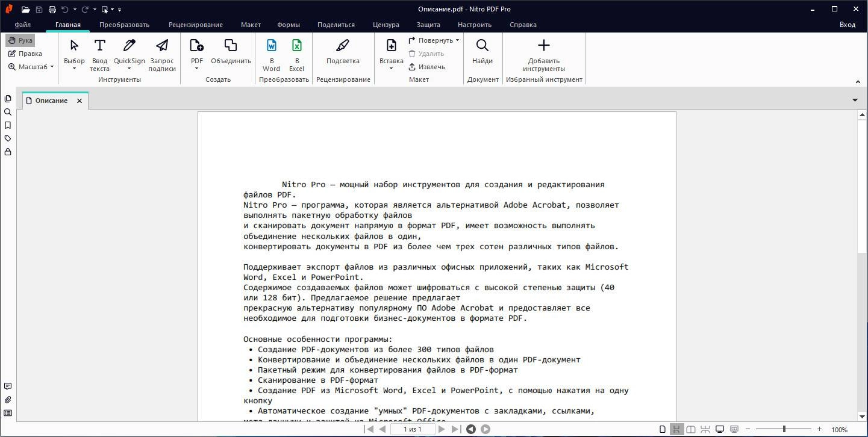Open the Выбор tool dropdown arrow
868x437 pixels.
click(x=74, y=68)
